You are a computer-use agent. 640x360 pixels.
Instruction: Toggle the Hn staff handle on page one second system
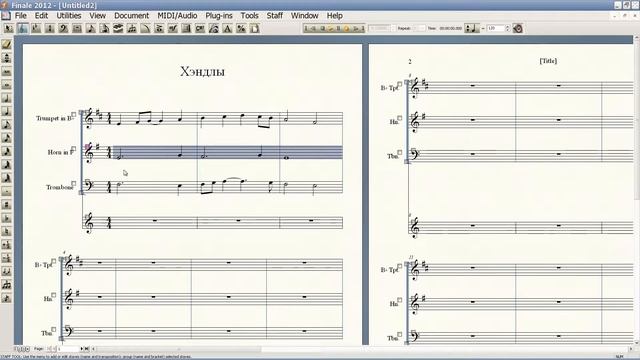53,295
